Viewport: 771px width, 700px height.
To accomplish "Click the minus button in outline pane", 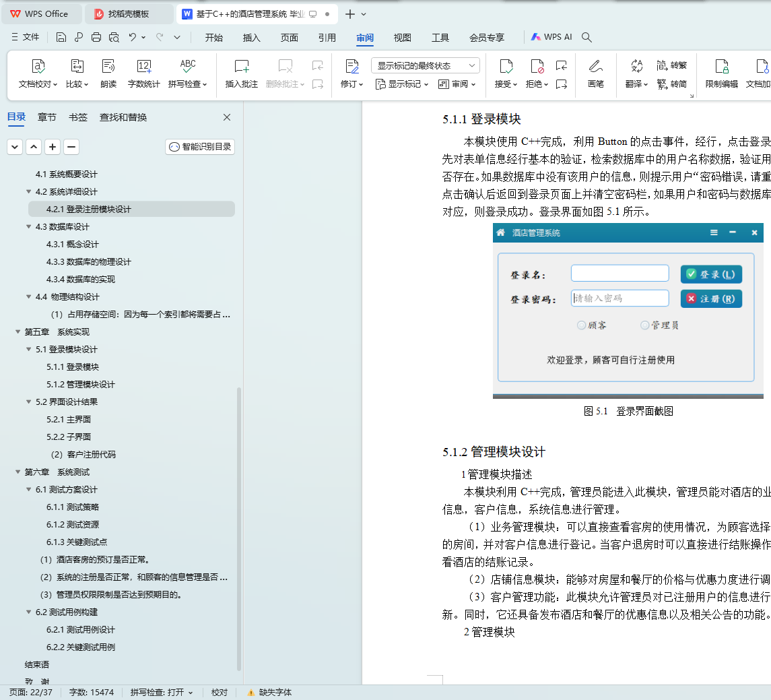I will (71, 147).
